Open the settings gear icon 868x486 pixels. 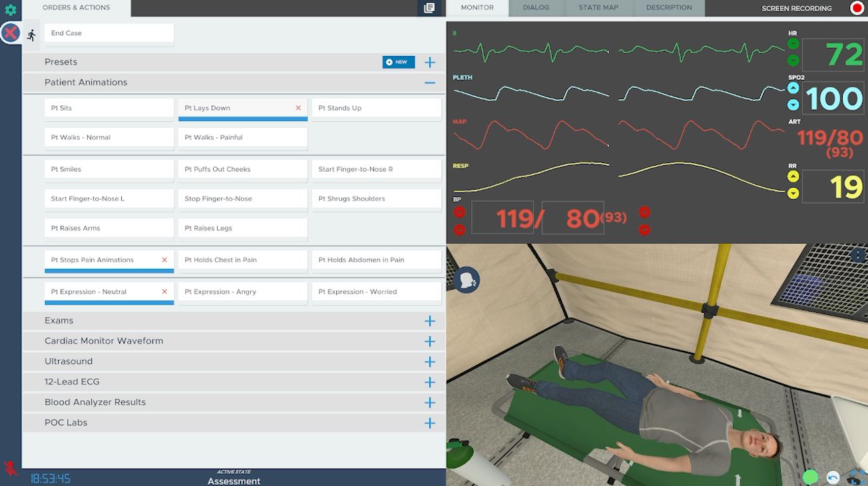tap(11, 10)
